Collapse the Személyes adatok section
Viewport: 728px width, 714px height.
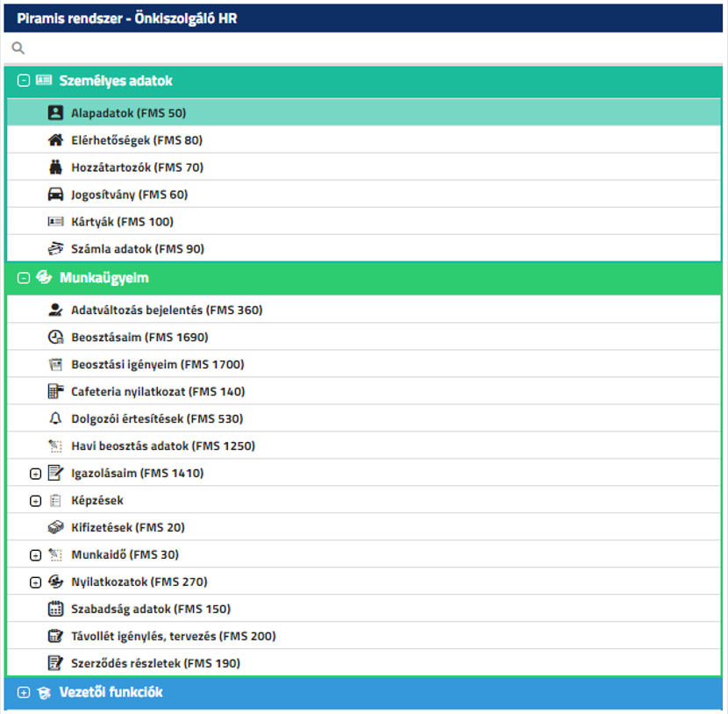point(23,81)
